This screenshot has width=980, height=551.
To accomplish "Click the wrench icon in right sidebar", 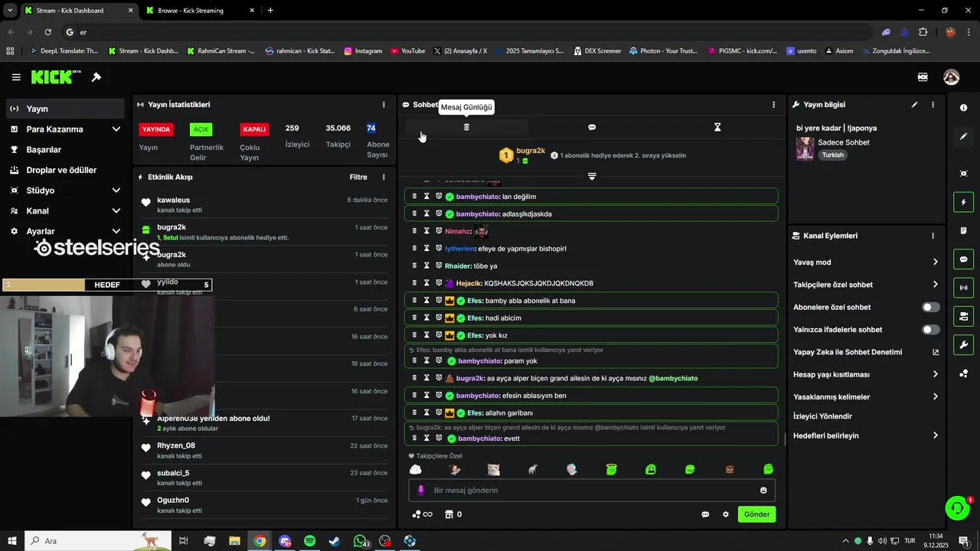I will (x=963, y=344).
